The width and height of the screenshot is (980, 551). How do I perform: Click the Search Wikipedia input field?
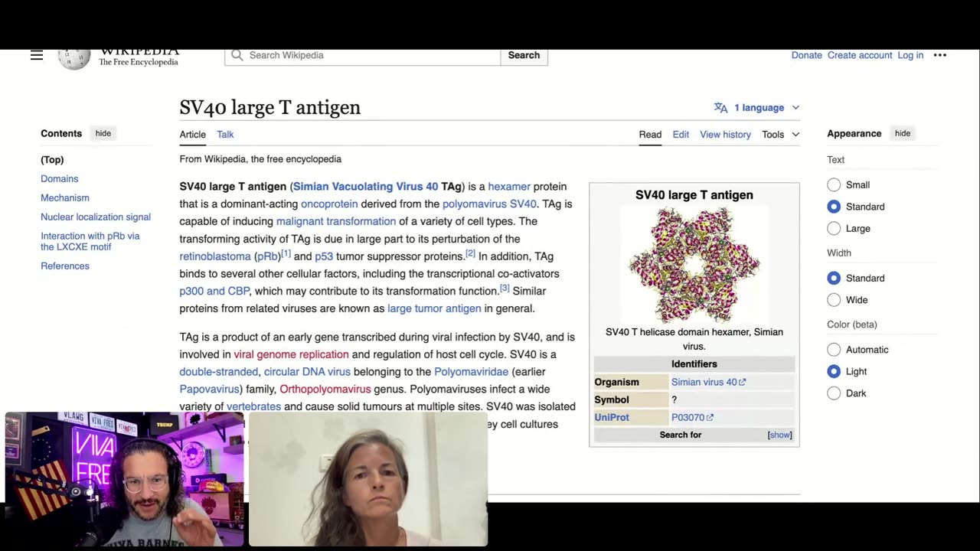[362, 55]
